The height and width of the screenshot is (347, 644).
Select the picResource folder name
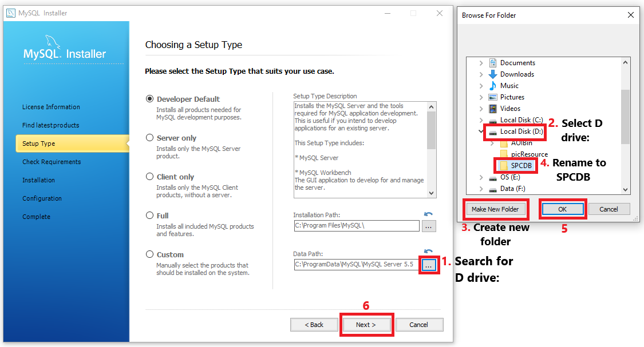530,154
